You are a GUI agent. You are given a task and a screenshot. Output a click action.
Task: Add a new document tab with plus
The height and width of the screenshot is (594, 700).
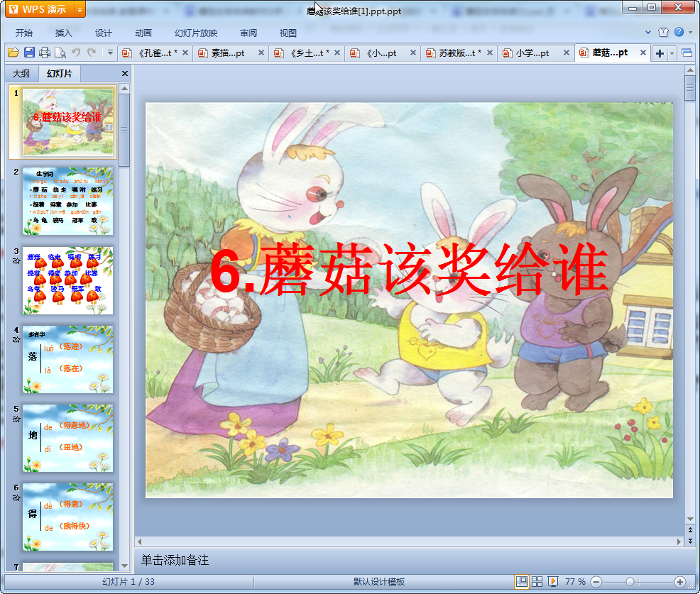click(660, 53)
